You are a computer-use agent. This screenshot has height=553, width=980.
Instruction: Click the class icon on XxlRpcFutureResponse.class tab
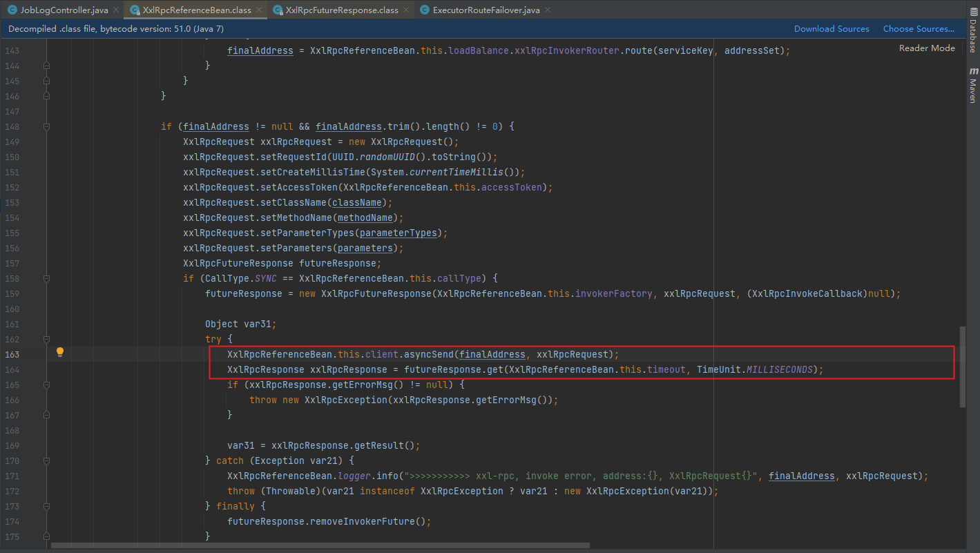click(x=278, y=10)
